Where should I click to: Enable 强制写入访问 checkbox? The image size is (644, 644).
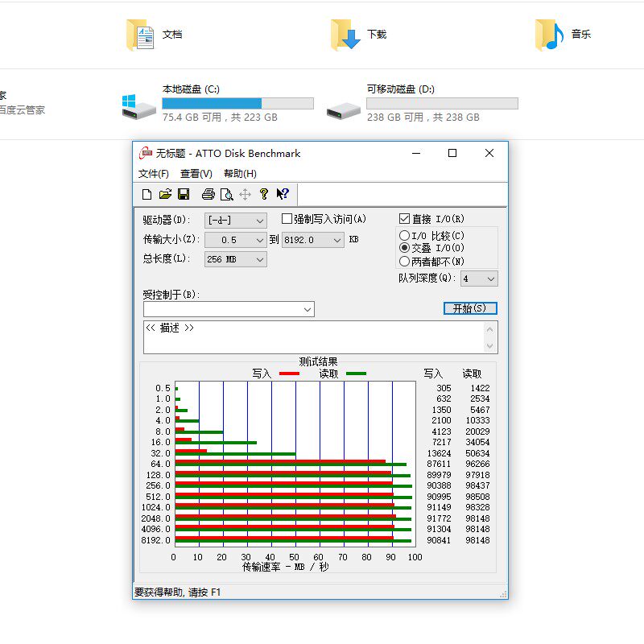click(x=287, y=219)
